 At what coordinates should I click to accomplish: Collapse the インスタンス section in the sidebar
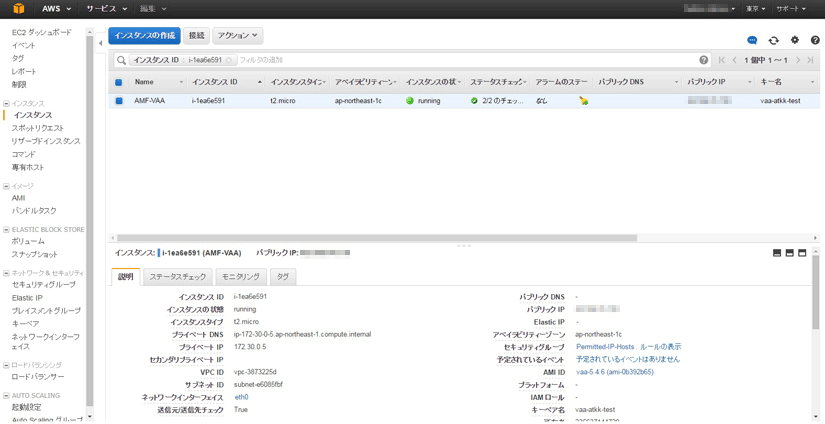click(x=6, y=104)
